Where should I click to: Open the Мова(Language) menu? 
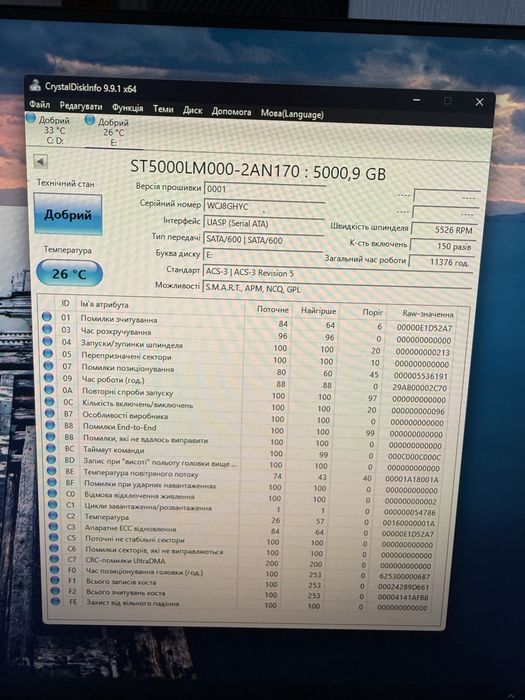pyautogui.click(x=292, y=114)
